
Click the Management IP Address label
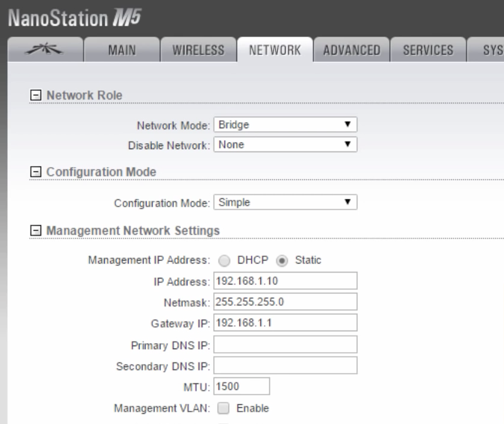click(149, 260)
